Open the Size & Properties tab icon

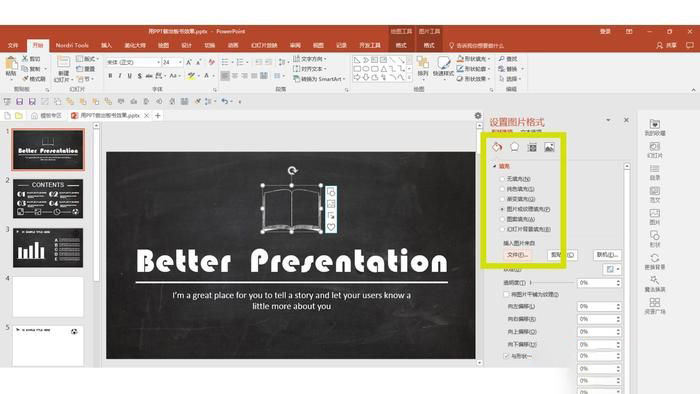tap(532, 147)
